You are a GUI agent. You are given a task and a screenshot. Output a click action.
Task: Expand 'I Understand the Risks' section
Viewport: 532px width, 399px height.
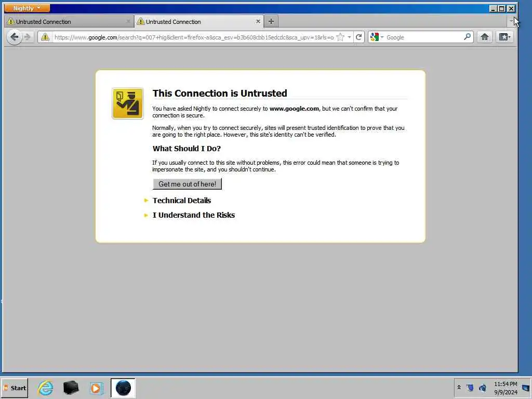193,215
